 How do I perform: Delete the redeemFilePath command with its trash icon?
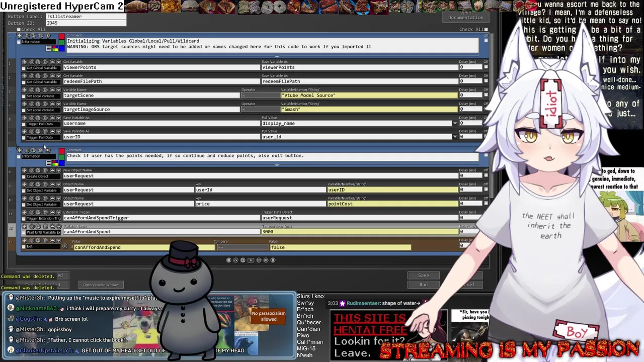click(x=45, y=76)
